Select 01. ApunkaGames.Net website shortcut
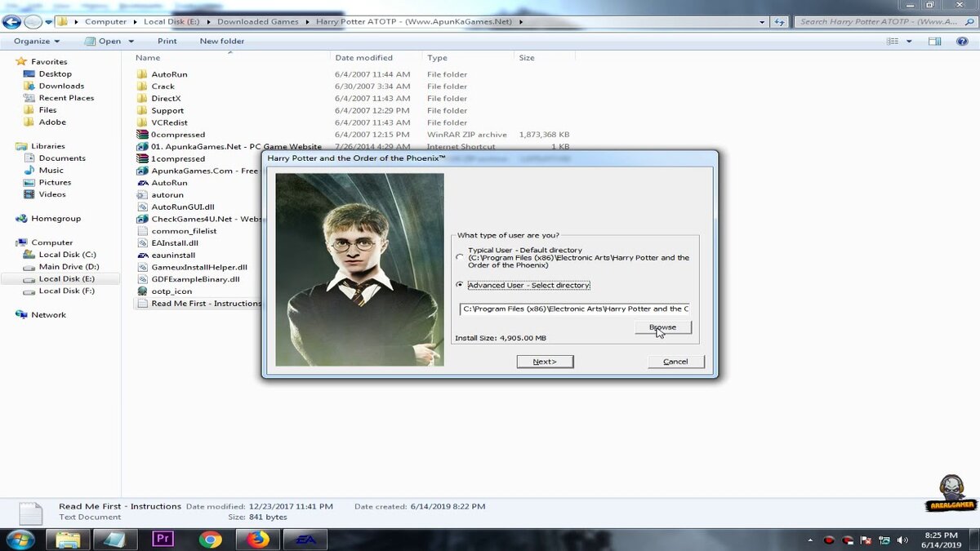Screen dimensions: 980x551 point(236,147)
